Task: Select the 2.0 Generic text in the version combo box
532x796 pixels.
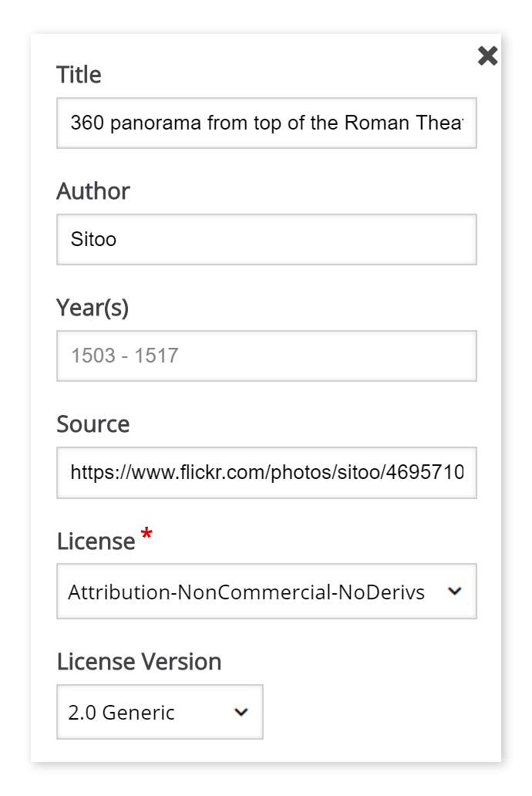Action: [x=121, y=712]
